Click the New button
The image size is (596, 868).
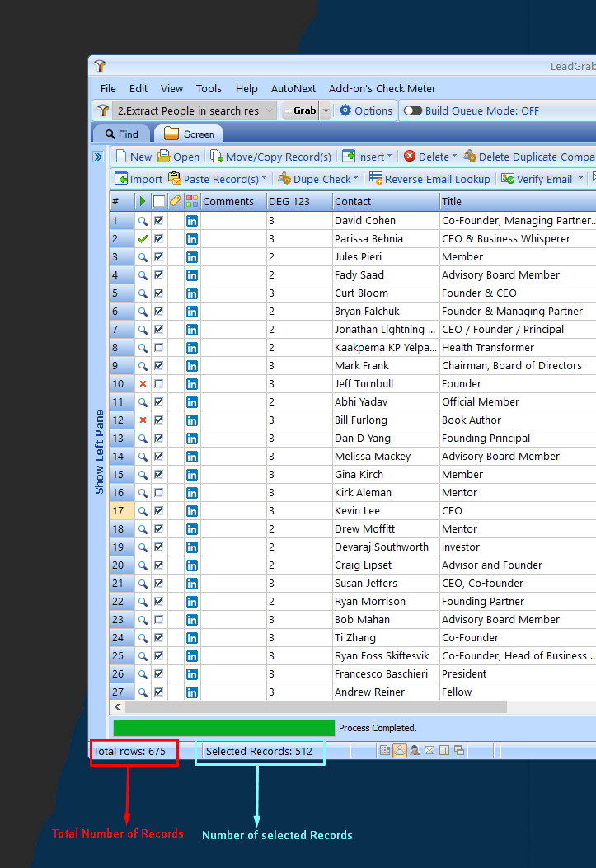point(134,157)
